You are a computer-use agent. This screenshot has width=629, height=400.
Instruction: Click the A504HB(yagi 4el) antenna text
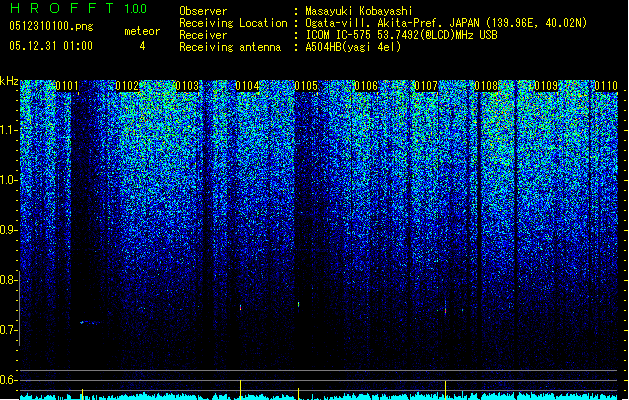coord(353,47)
